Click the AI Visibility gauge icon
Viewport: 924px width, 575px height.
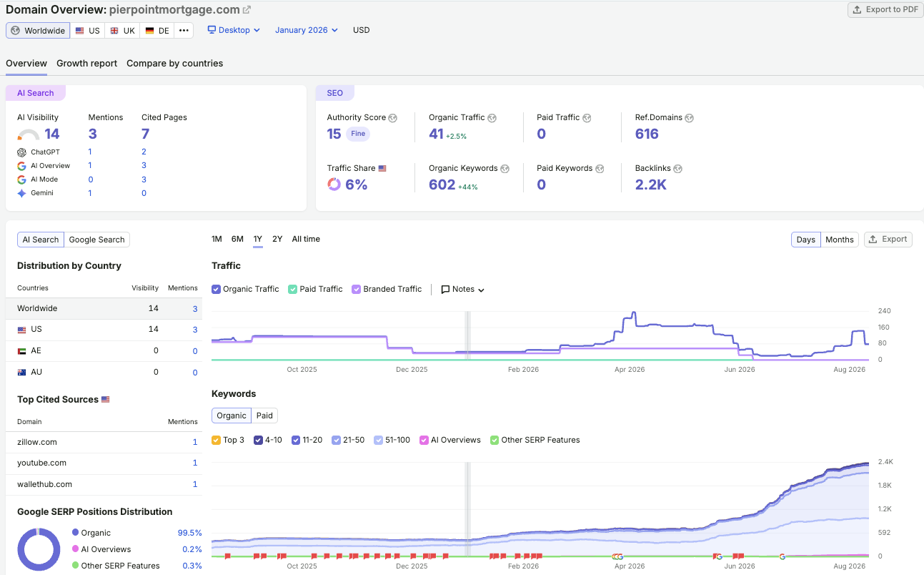point(29,134)
